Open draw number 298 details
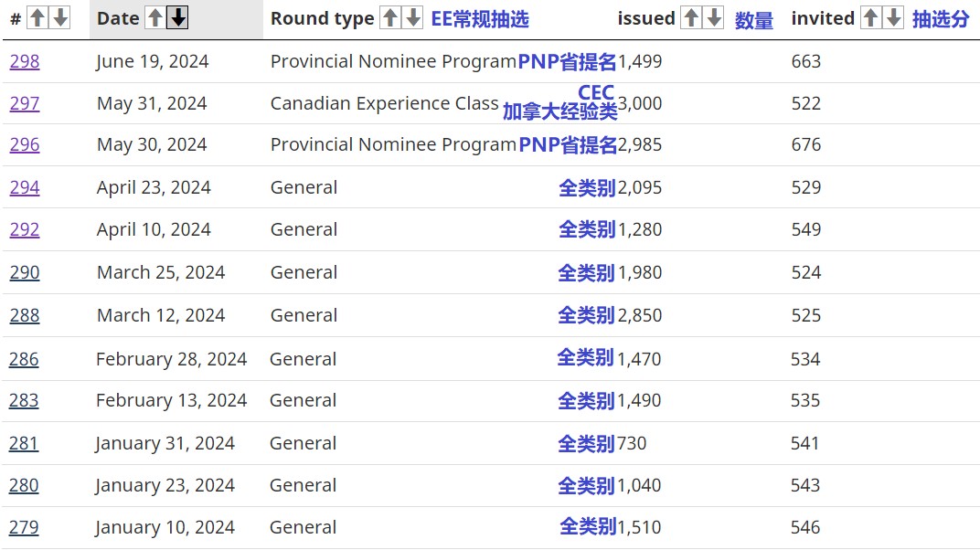This screenshot has width=980, height=550. [x=24, y=61]
